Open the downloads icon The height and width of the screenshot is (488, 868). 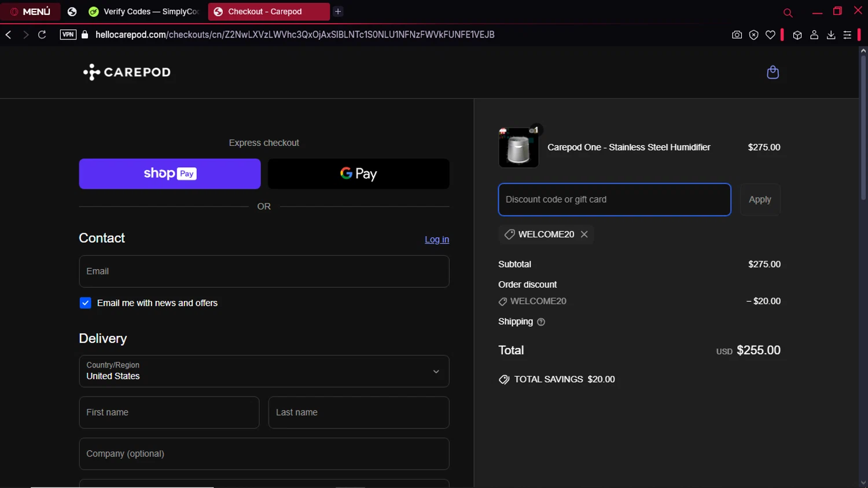click(x=831, y=35)
